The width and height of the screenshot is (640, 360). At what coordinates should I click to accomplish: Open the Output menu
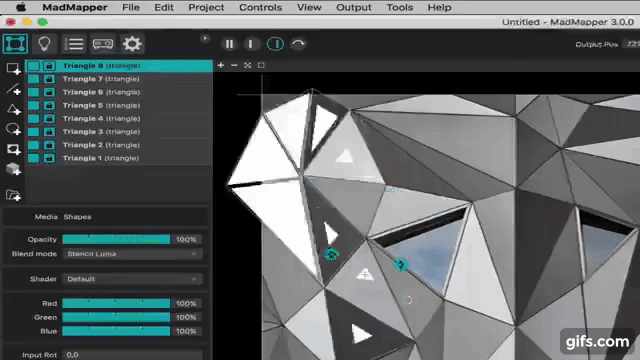353,7
